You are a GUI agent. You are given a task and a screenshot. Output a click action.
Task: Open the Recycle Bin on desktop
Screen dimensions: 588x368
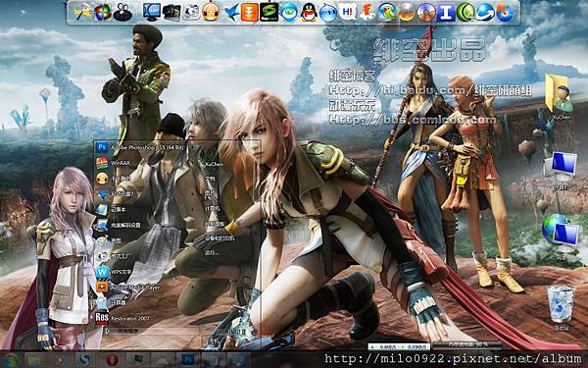[x=561, y=308]
